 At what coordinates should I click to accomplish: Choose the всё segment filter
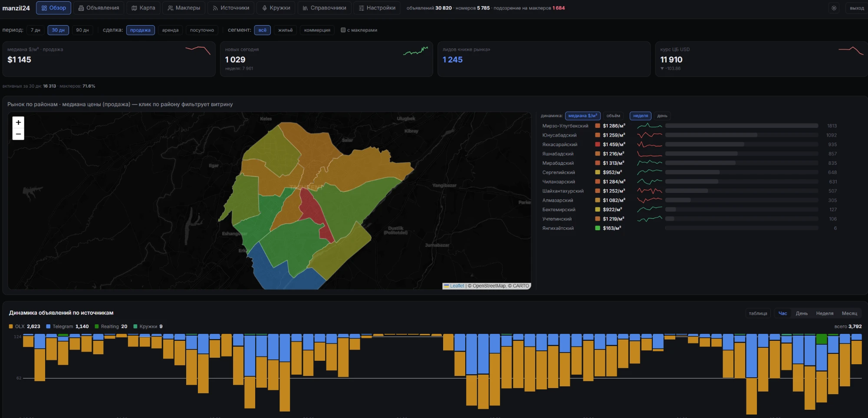click(x=263, y=30)
